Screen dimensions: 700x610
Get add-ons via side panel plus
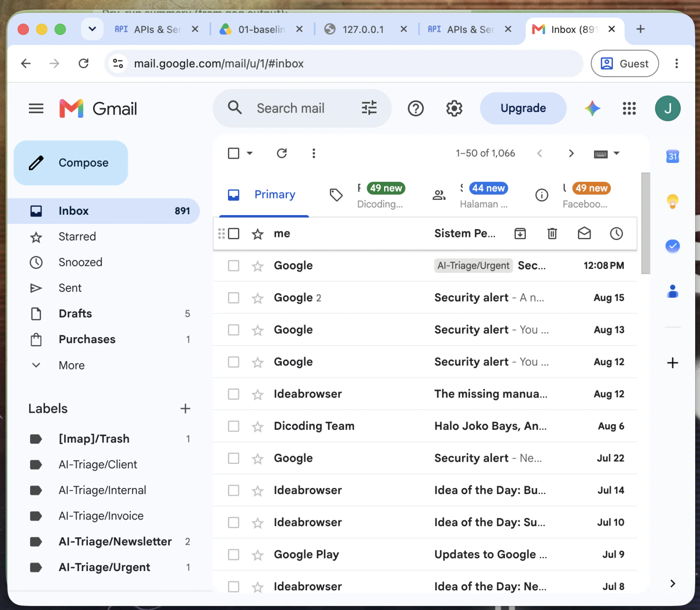[672, 363]
